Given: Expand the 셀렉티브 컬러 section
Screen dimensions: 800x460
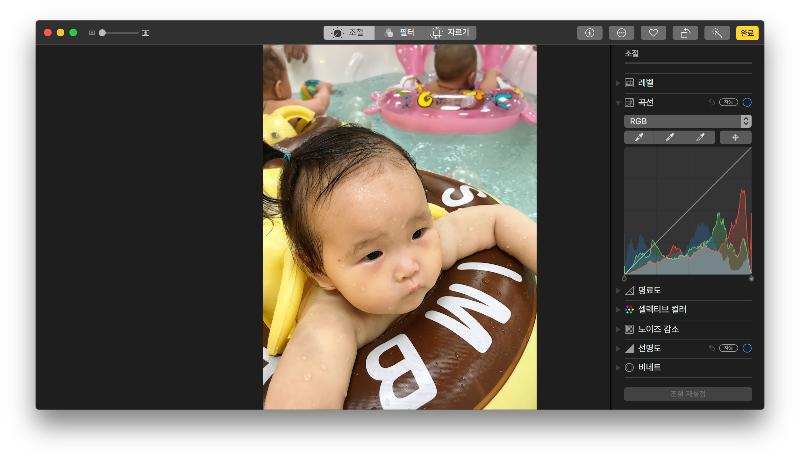Looking at the screenshot, I should tap(618, 310).
